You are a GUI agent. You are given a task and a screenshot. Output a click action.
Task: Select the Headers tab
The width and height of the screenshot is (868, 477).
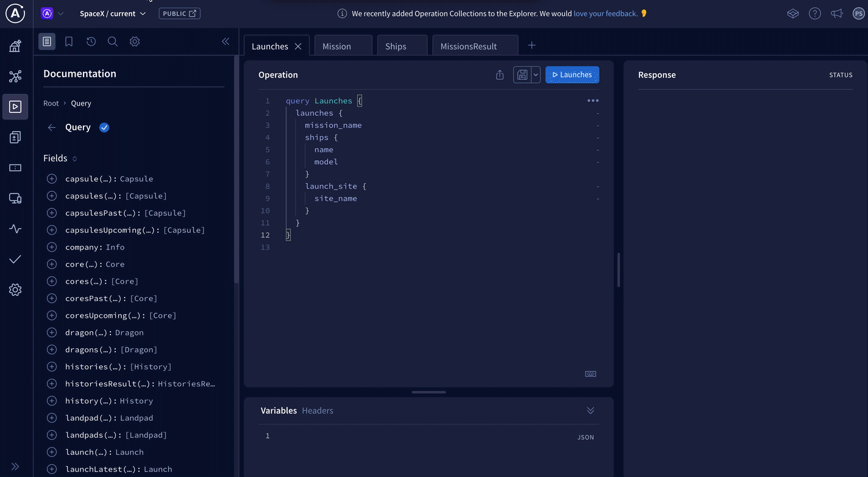(x=318, y=411)
